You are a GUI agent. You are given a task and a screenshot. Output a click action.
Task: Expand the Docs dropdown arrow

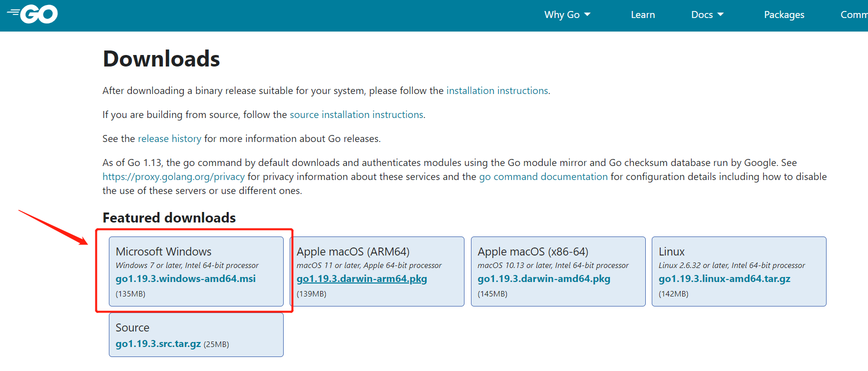pos(720,14)
